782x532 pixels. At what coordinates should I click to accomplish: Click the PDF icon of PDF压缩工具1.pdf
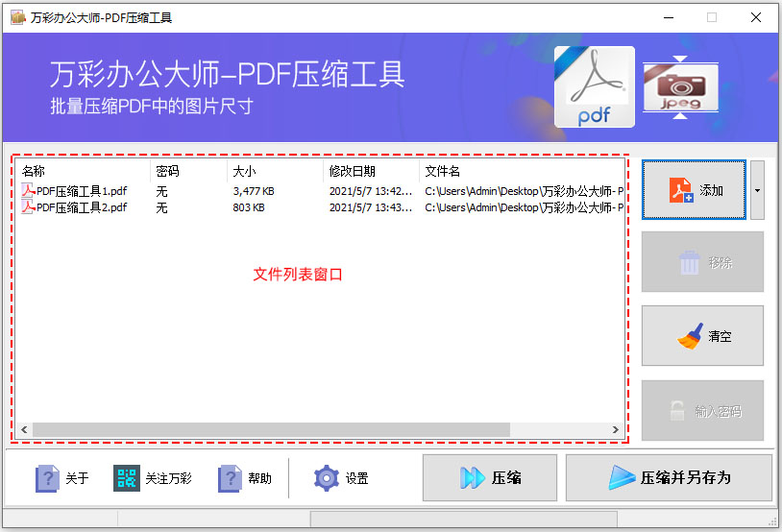point(28,190)
